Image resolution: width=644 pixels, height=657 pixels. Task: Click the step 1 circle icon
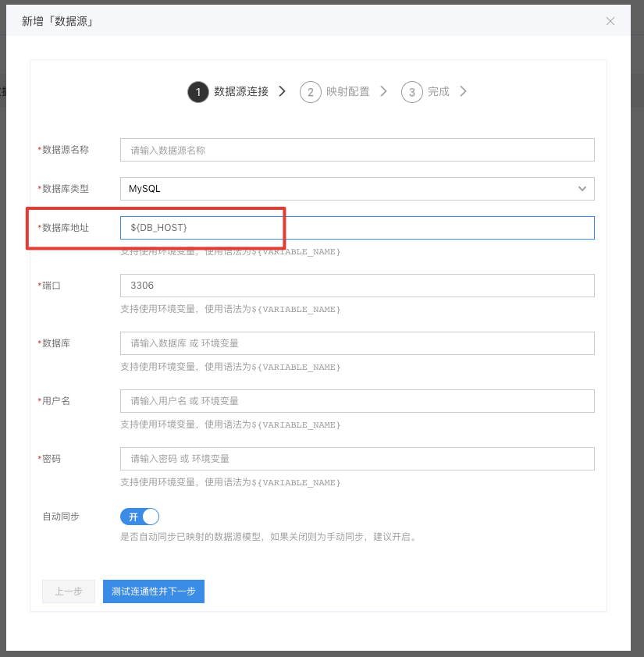pyautogui.click(x=198, y=92)
